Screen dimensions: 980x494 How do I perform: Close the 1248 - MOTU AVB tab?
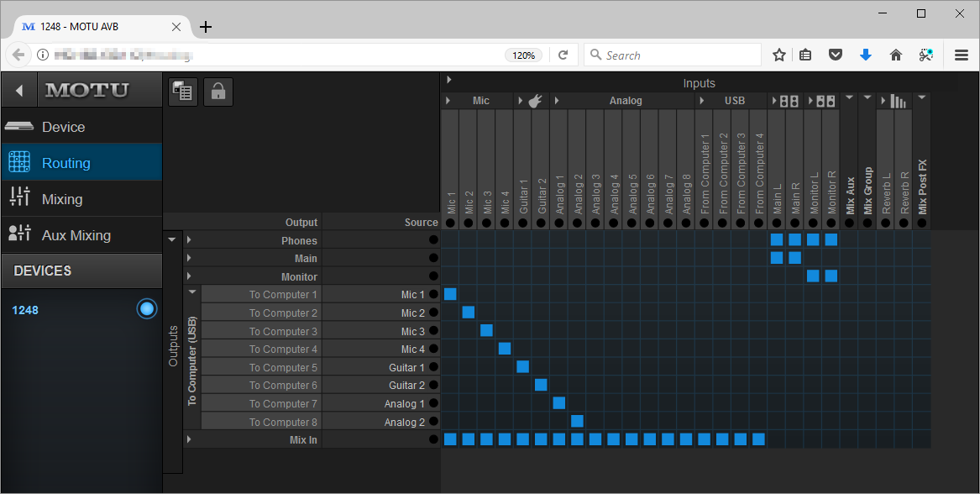click(176, 27)
